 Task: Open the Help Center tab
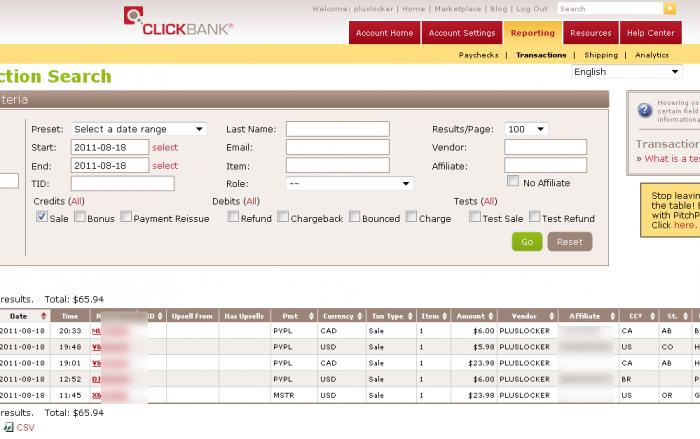click(650, 33)
